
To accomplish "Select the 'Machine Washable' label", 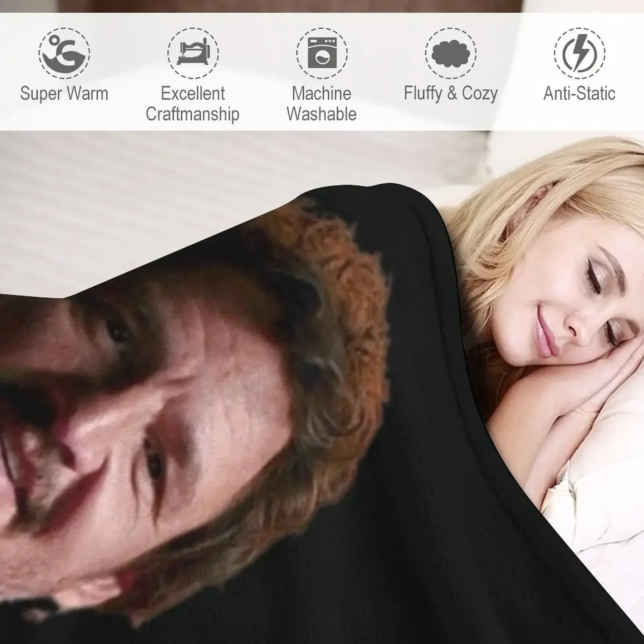I will pyautogui.click(x=322, y=104).
